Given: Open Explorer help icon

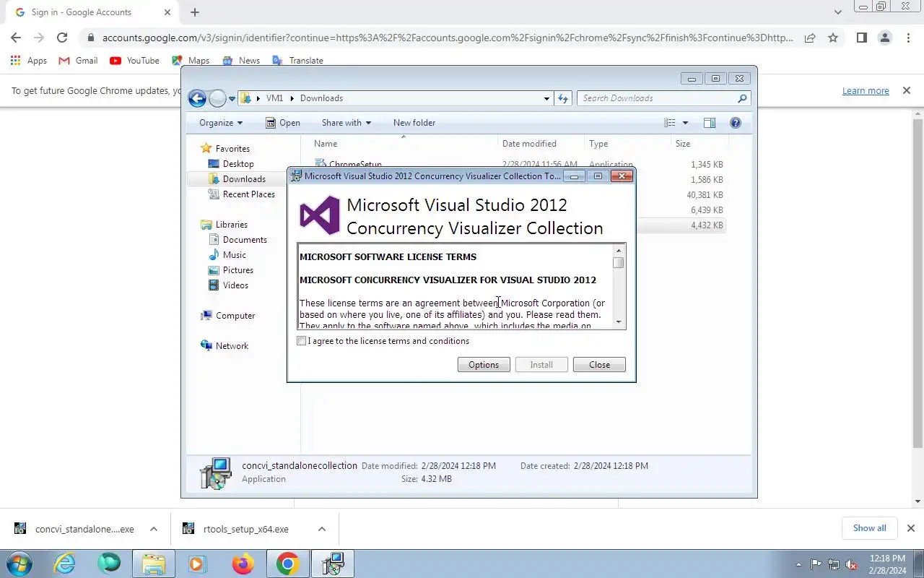Looking at the screenshot, I should click(x=736, y=123).
